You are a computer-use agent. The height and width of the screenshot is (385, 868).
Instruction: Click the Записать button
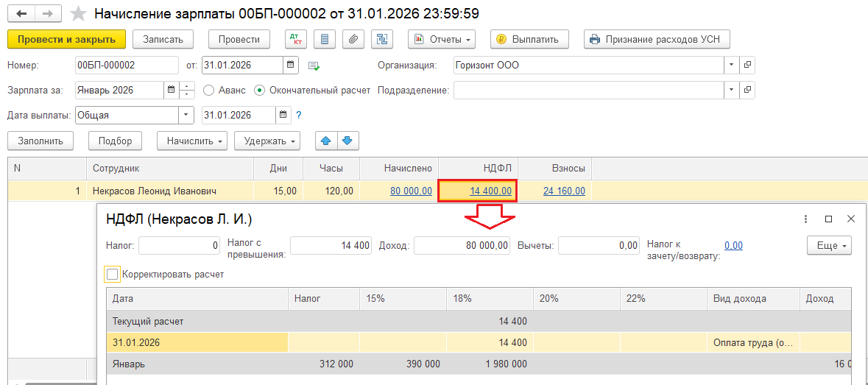pos(163,39)
